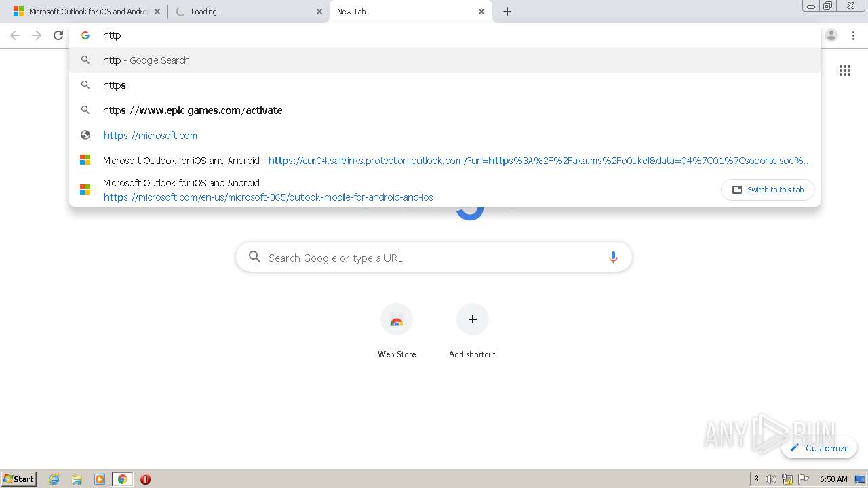Open the Chrome profile avatar
Image resolution: width=868 pixels, height=488 pixels.
[831, 35]
